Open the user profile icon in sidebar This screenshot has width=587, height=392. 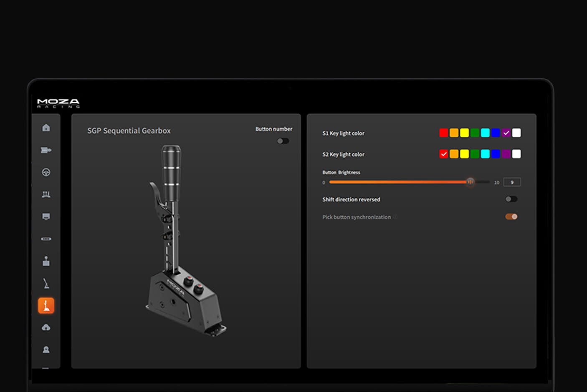coord(46,349)
